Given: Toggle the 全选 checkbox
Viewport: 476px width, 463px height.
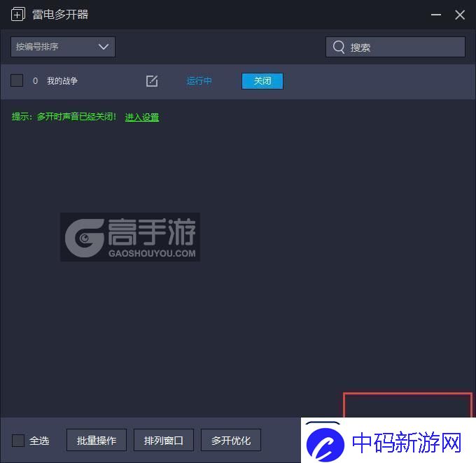Looking at the screenshot, I should tap(18, 440).
